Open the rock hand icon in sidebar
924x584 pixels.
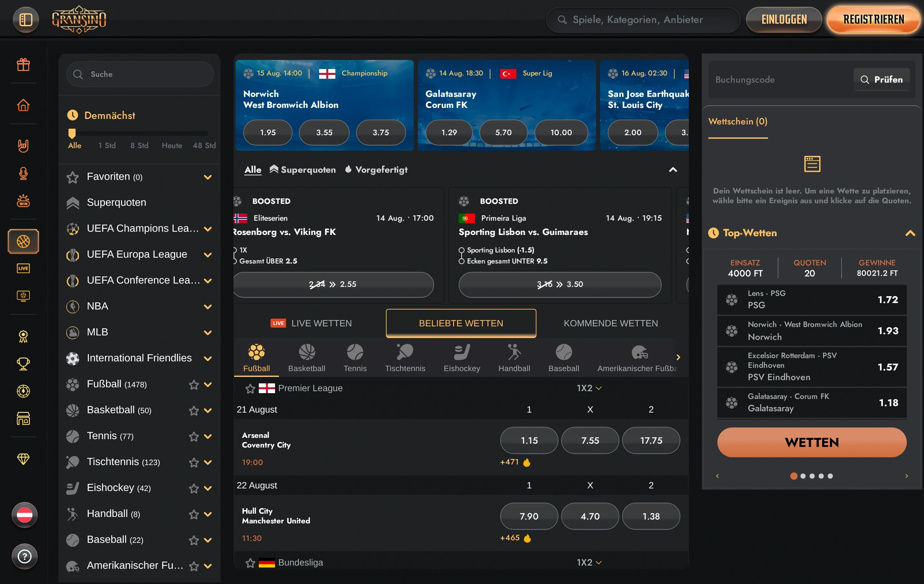23,146
